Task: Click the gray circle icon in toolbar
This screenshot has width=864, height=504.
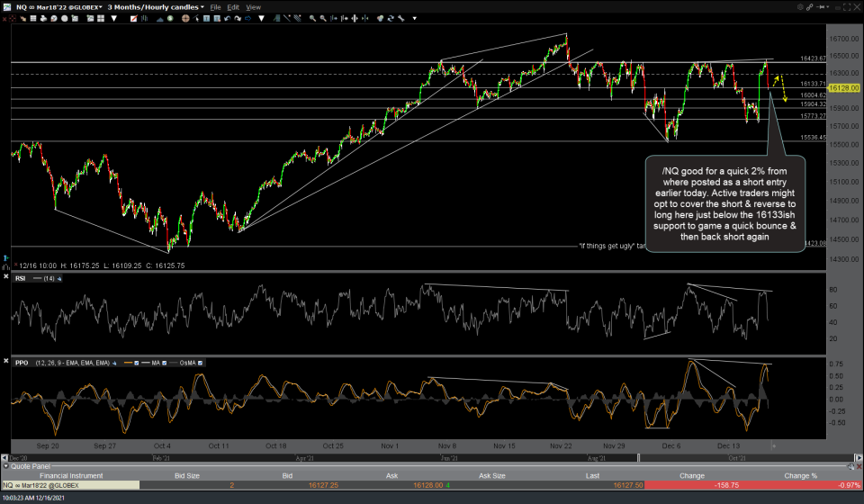Action: coord(65,18)
